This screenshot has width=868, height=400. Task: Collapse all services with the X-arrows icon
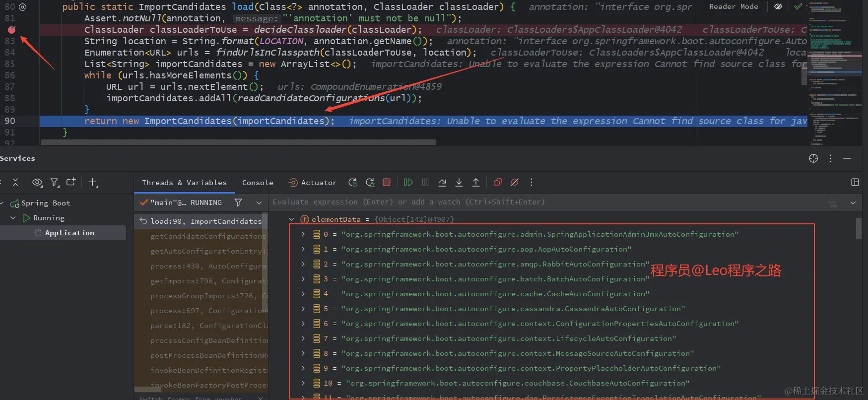point(15,182)
